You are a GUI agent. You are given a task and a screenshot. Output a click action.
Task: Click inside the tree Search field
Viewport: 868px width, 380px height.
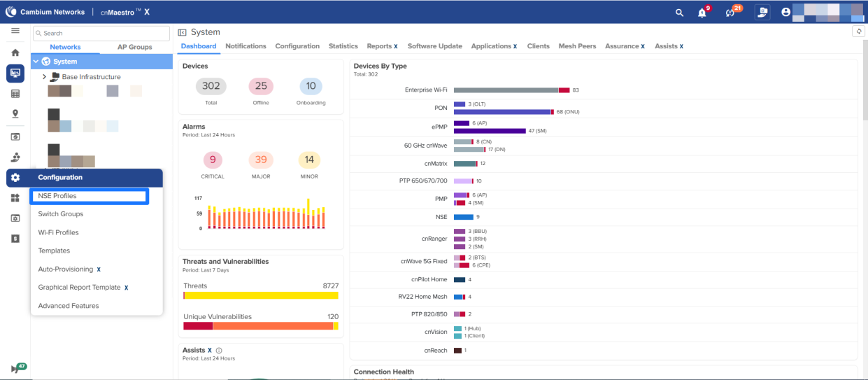coord(101,33)
